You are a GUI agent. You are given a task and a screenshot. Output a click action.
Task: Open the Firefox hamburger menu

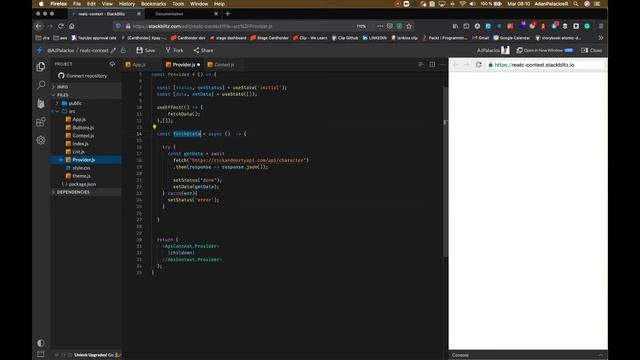tap(601, 26)
